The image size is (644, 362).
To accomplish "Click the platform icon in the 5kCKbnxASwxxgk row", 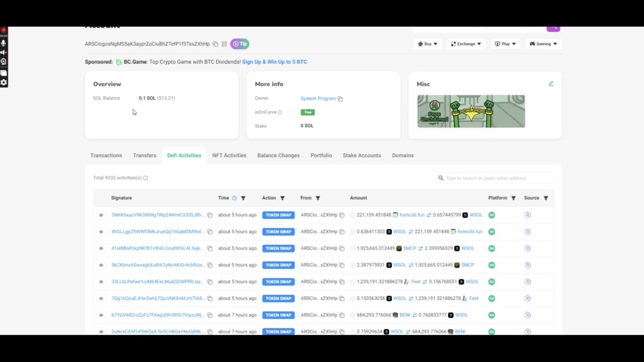I will pyautogui.click(x=492, y=265).
